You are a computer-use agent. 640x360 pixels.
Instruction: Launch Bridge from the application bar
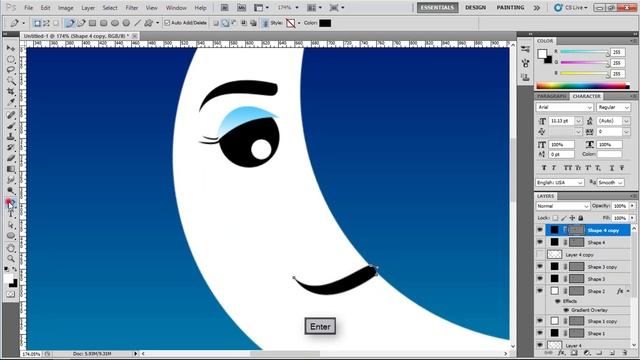pyautogui.click(x=224, y=8)
